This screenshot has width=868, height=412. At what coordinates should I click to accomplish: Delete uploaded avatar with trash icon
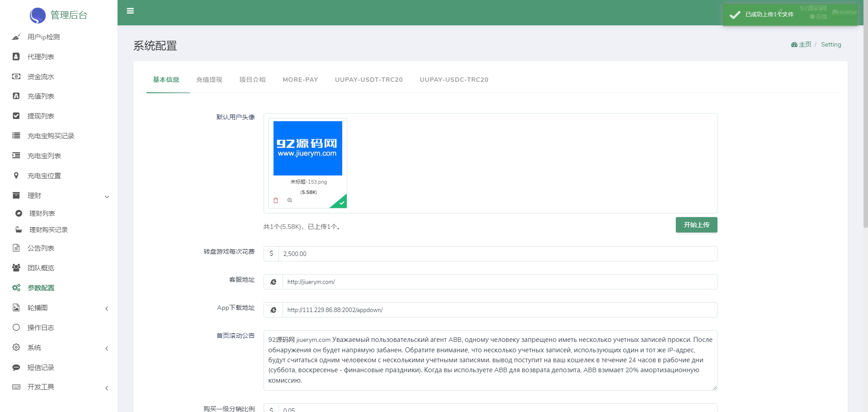coord(276,200)
